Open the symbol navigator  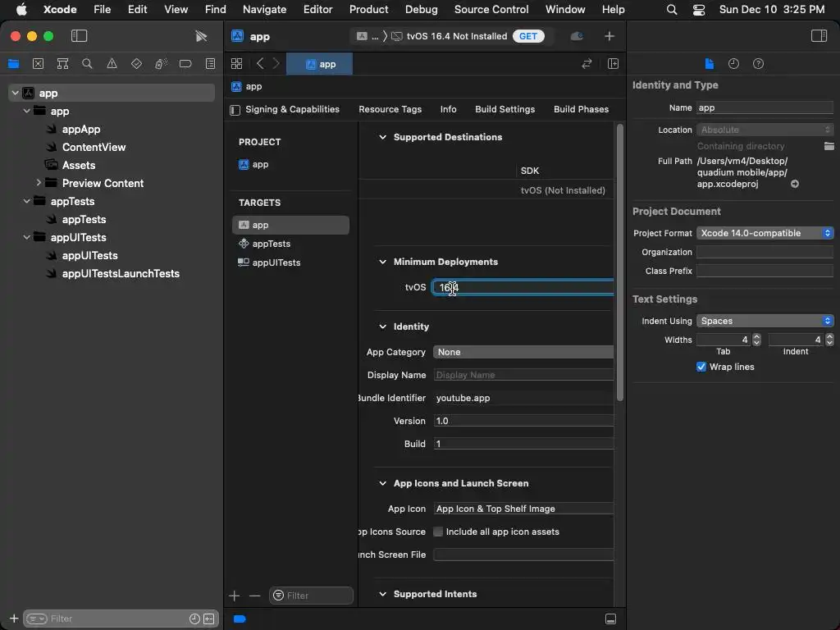coord(62,64)
